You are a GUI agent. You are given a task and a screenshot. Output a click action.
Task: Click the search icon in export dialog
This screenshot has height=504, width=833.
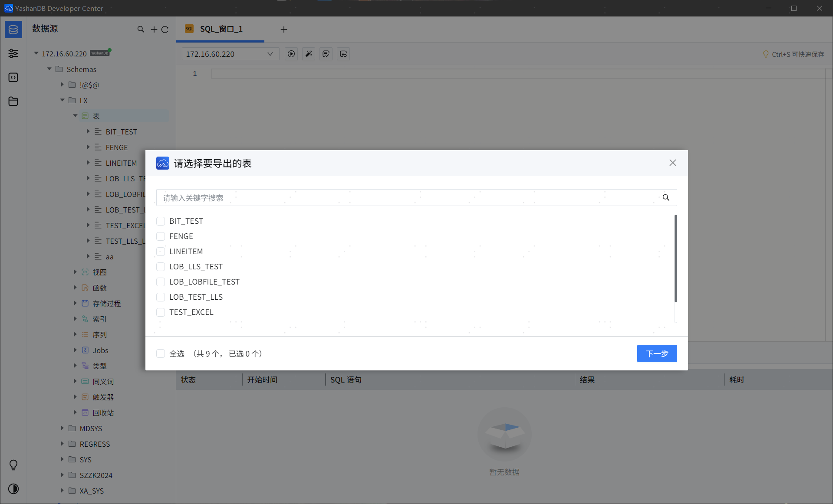[x=665, y=198]
